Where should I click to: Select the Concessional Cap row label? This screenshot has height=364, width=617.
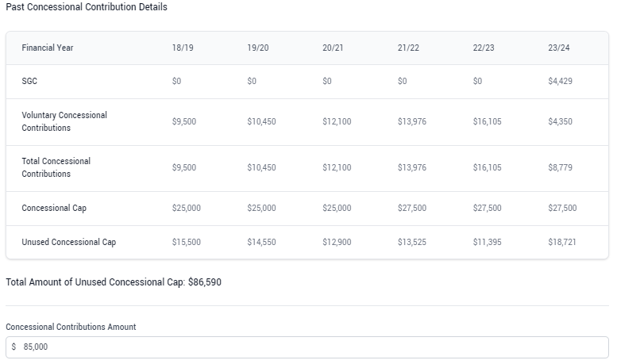tap(54, 208)
